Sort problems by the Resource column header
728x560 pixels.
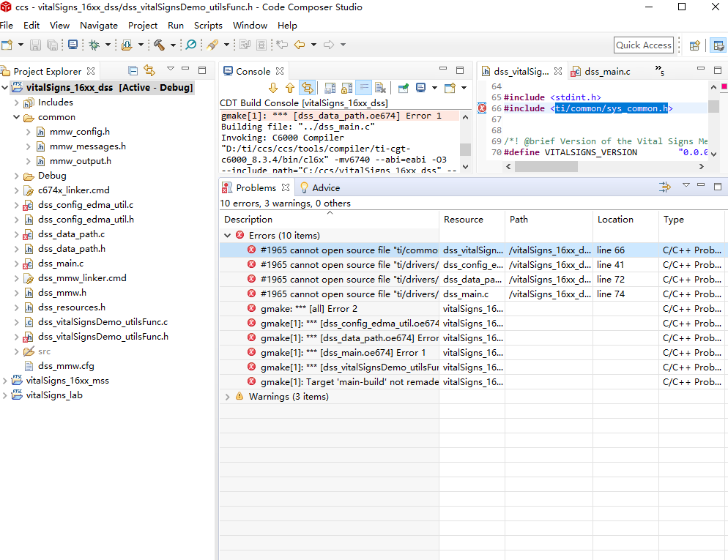coord(463,220)
